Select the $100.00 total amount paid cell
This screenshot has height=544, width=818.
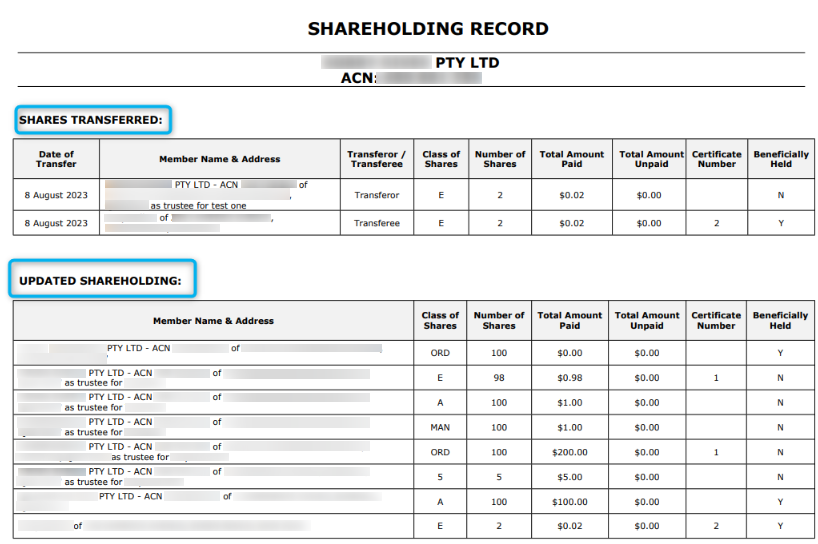(569, 502)
